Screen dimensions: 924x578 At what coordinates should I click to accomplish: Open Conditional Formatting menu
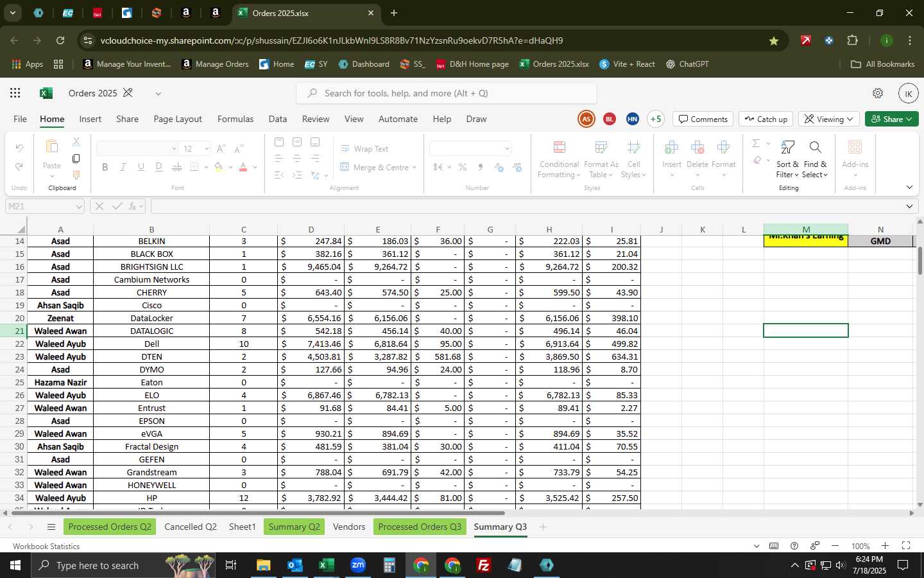[558, 160]
